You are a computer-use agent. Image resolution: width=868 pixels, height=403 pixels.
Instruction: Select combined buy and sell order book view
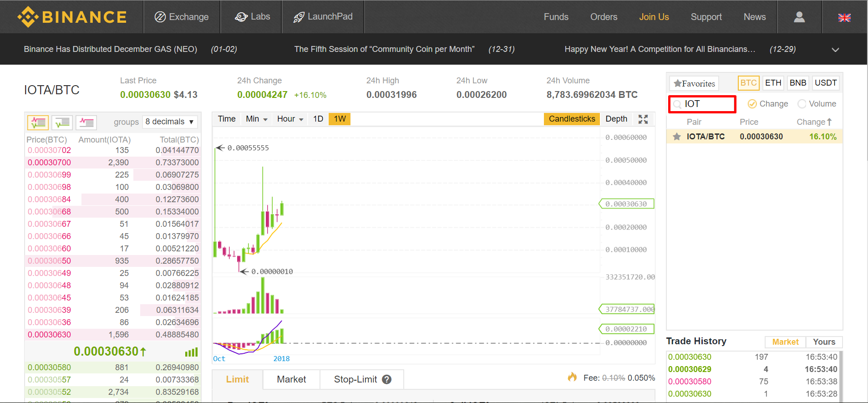[38, 122]
